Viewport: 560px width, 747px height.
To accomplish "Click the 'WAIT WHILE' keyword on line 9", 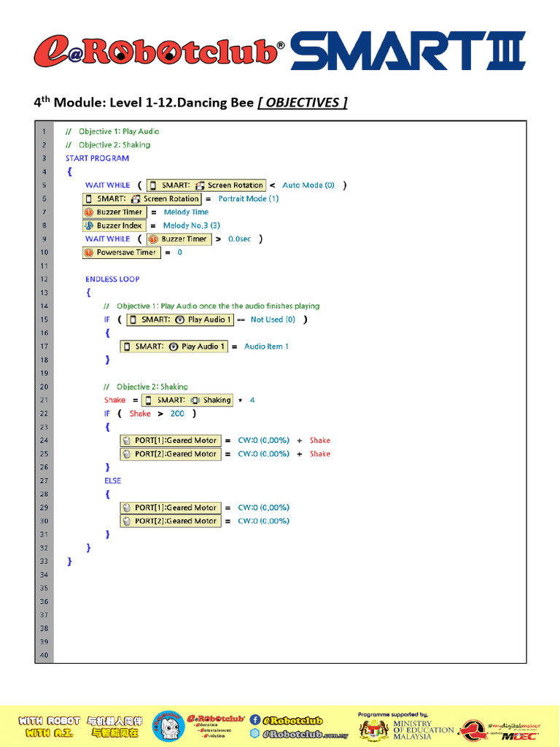I will click(108, 239).
